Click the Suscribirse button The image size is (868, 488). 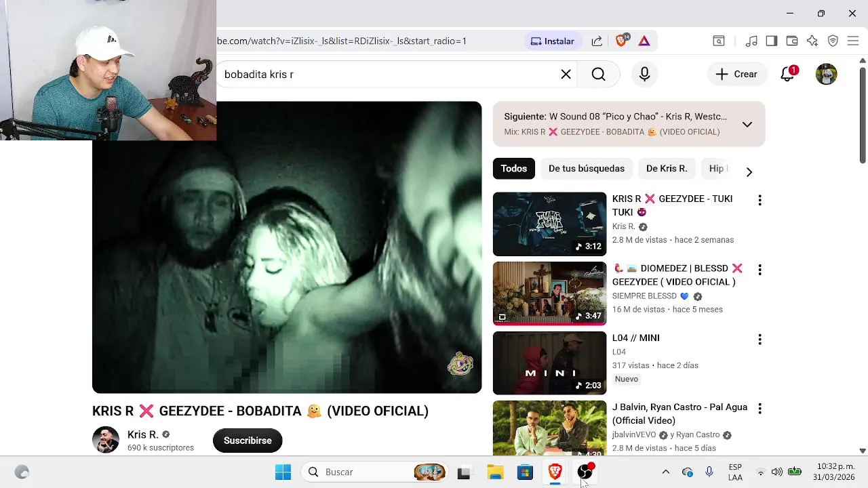click(248, 441)
